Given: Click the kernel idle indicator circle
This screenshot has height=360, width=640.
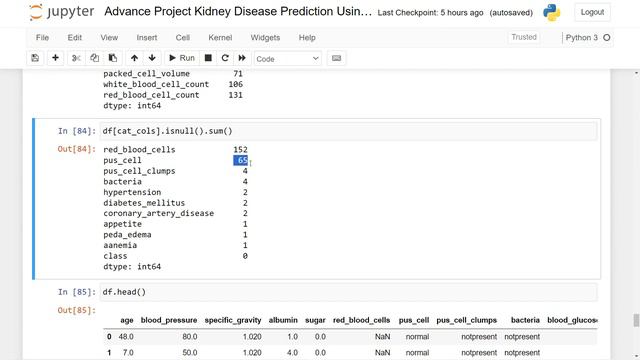Looking at the screenshot, I should click(x=607, y=38).
